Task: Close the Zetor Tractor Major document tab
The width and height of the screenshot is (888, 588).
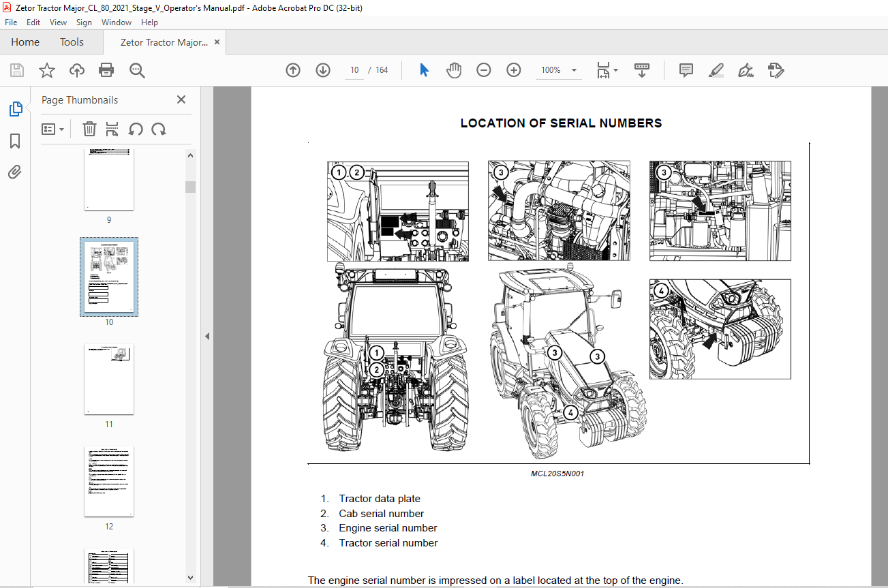Action: click(217, 42)
